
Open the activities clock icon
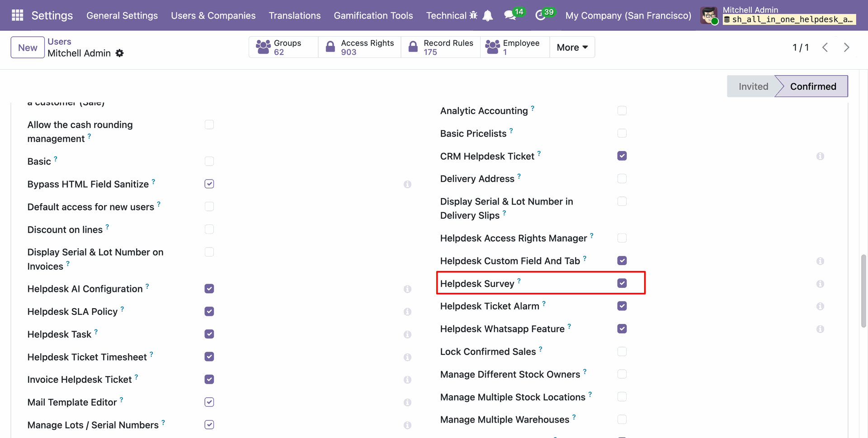pyautogui.click(x=540, y=15)
